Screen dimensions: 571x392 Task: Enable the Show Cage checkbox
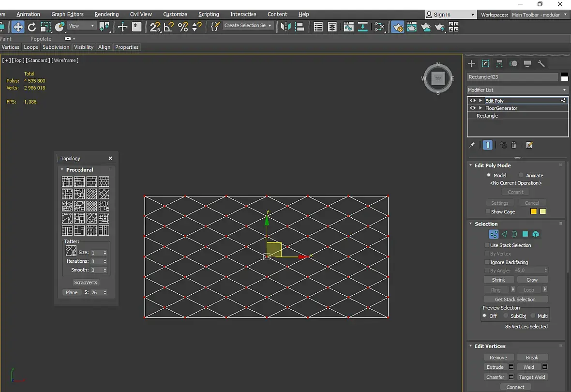coord(488,211)
